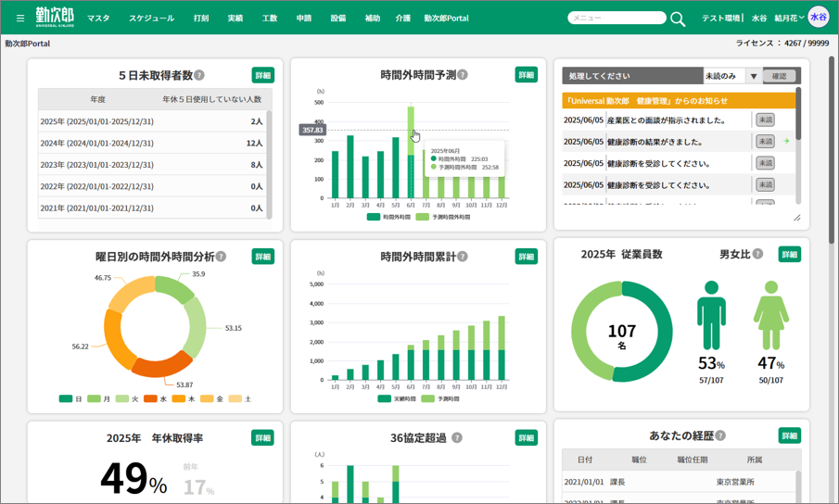Open the 工数 menu

click(x=270, y=19)
